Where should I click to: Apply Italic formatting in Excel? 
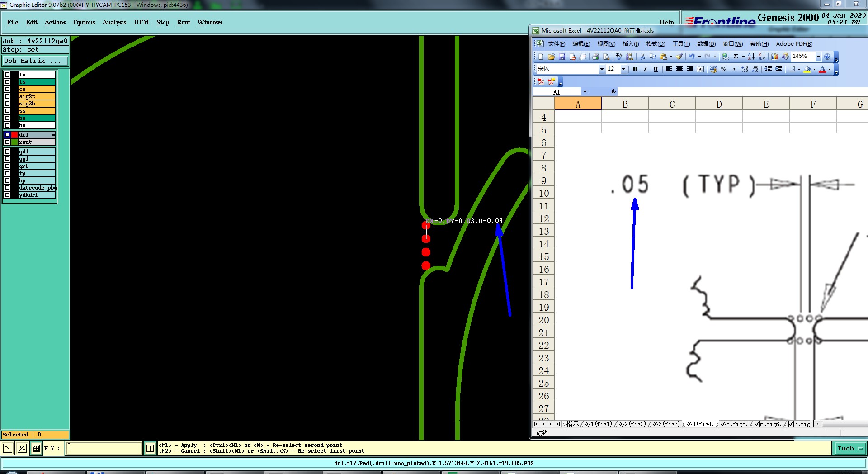coord(645,69)
